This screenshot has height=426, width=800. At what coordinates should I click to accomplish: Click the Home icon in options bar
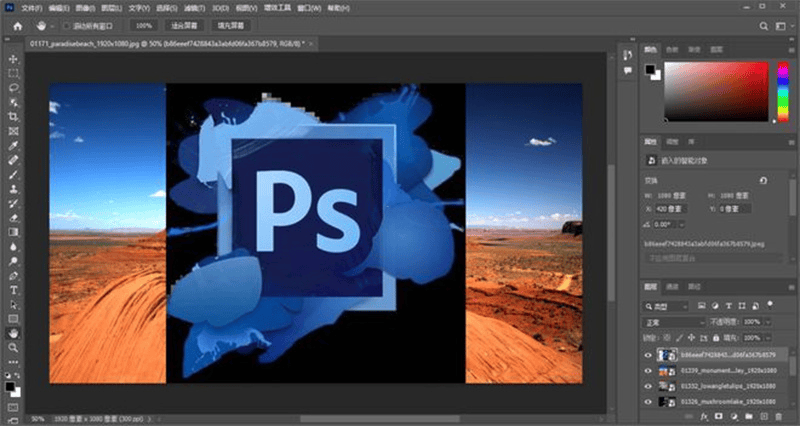(18, 26)
